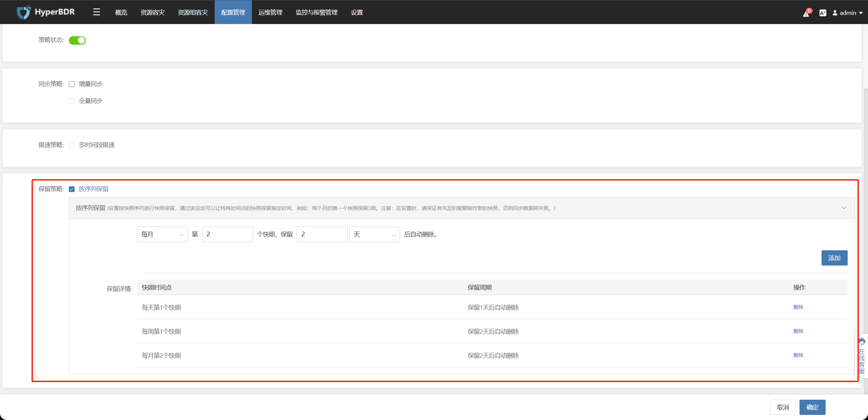Screen dimensions: 868x420
Task: Open the online customer service widget
Action: 862,356
